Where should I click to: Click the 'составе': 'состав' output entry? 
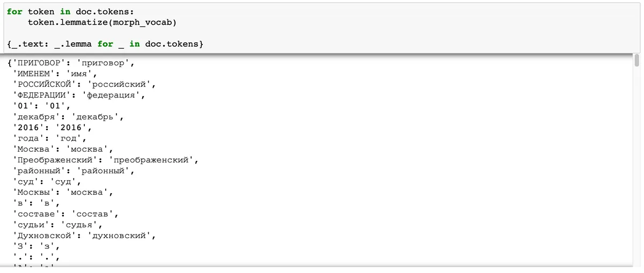click(65, 213)
